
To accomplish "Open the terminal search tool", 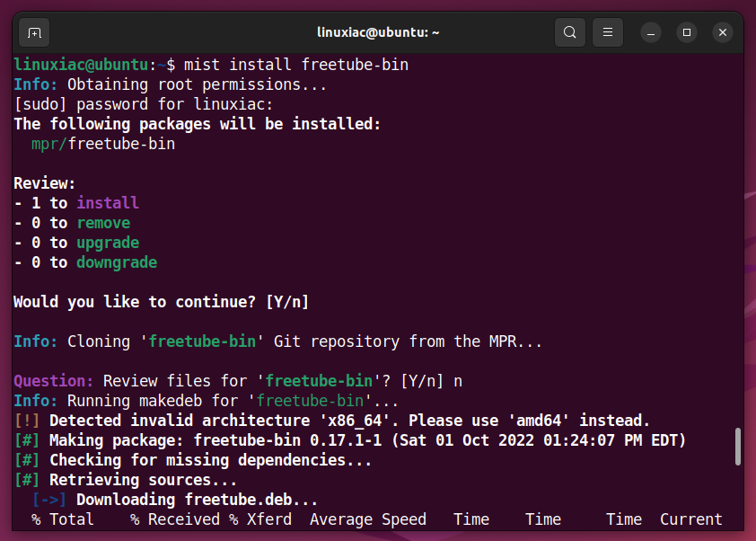I will point(570,33).
